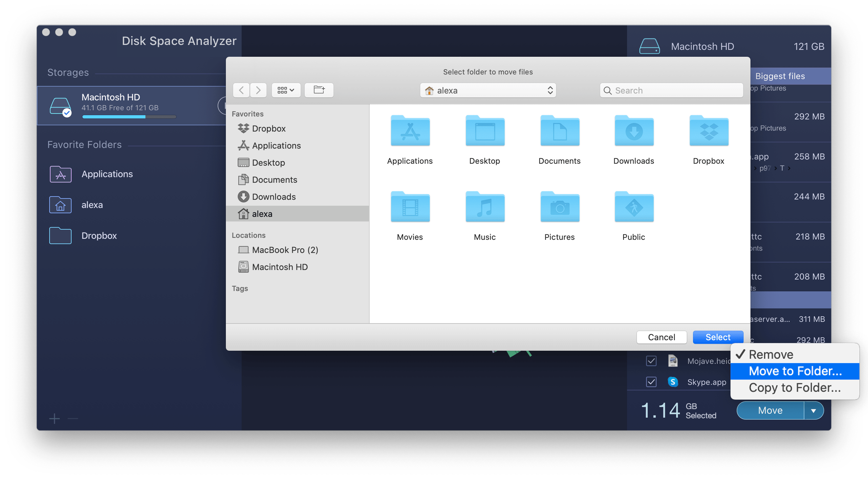This screenshot has height=479, width=868.
Task: Open the alexa folder path dropdown
Action: click(488, 90)
